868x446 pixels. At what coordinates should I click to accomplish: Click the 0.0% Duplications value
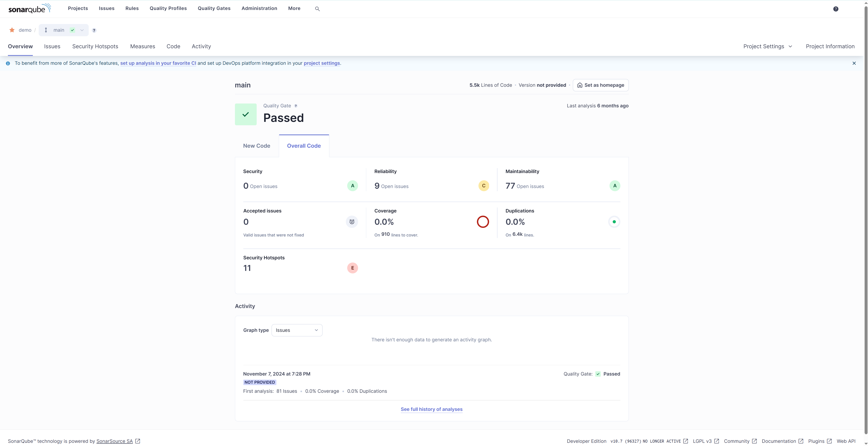515,222
